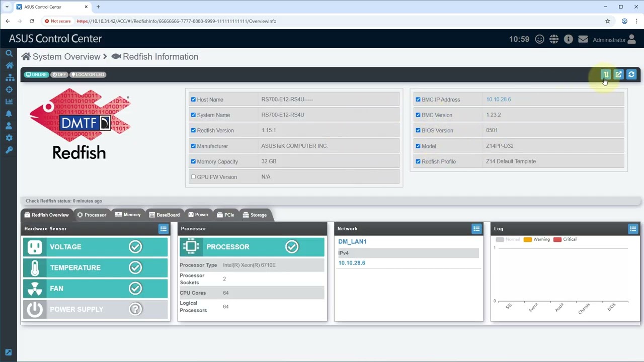Go to home via sidebar house icon
This screenshot has width=644, height=362.
tap(9, 65)
